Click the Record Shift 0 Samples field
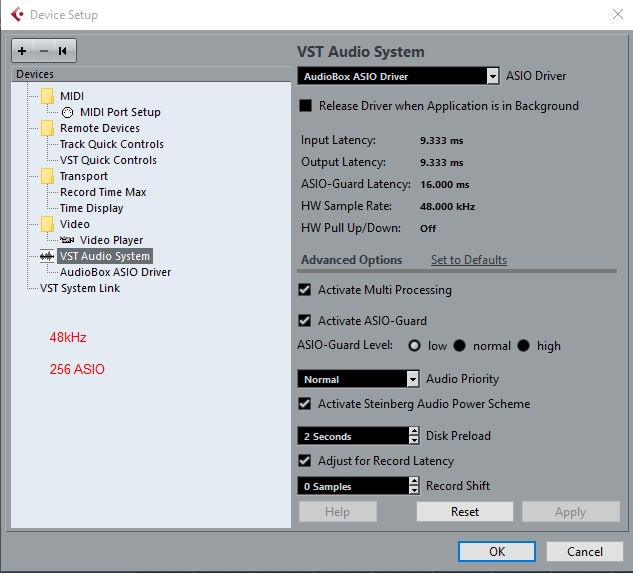Viewport: 633px width, 573px height. pyautogui.click(x=353, y=486)
